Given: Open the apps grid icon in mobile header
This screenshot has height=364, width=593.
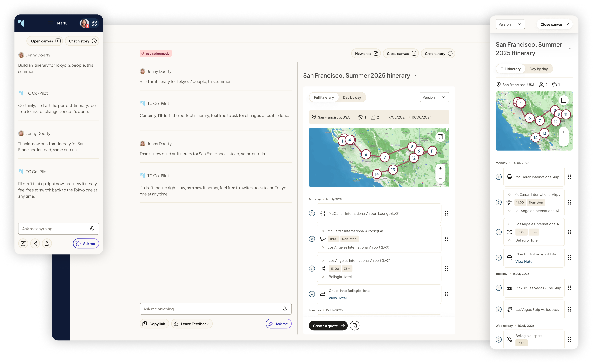Looking at the screenshot, I should [94, 23].
